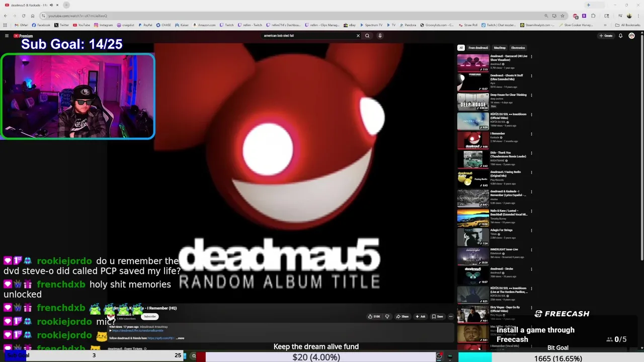Mute the tab via speaker icon
Viewport: 644px width, 362px height.
(51, 5)
